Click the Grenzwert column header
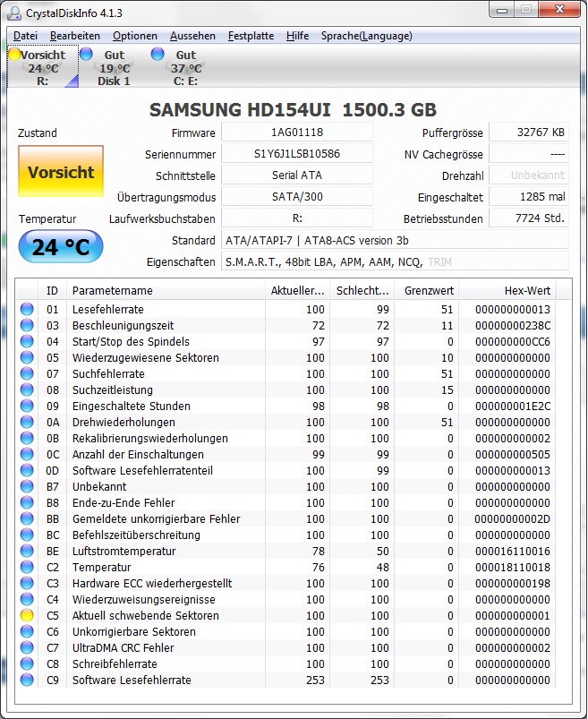Image resolution: width=588 pixels, height=719 pixels. click(427, 291)
